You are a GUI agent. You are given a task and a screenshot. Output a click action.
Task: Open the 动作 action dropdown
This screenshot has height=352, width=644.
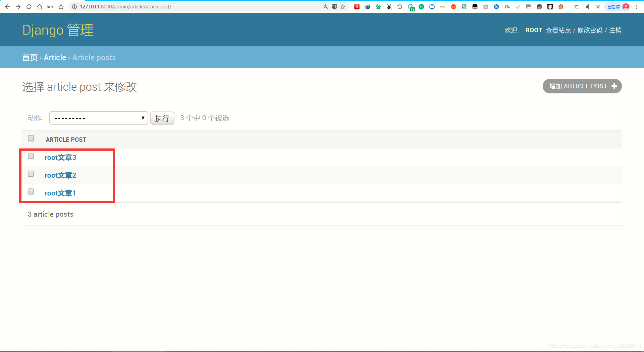[99, 118]
